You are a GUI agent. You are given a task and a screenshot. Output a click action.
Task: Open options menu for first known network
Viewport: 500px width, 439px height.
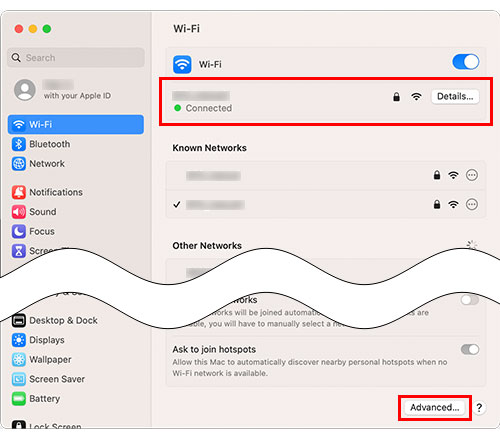point(472,175)
